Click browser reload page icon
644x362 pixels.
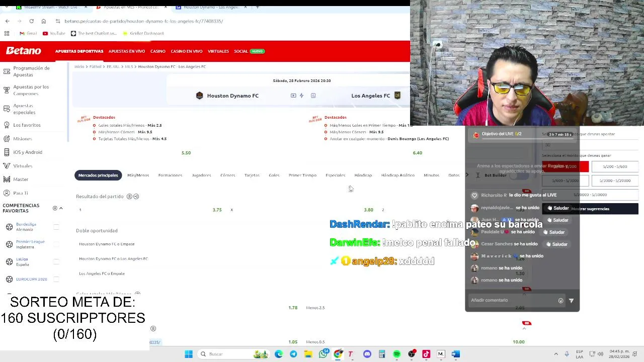pos(31,21)
